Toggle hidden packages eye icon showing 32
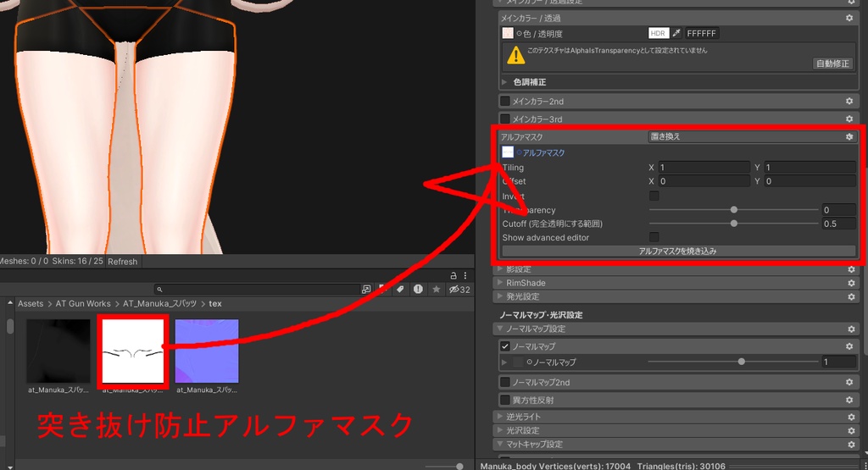Screen dimensions: 868x470 pos(459,289)
